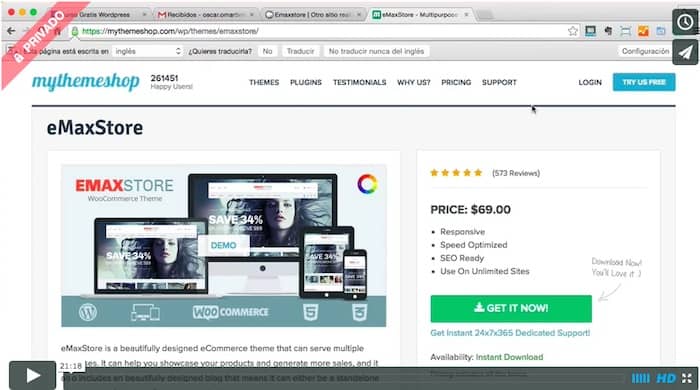Viewport: 700px width, 390px height.
Task: Click the HTML5 badge icon
Action: tap(311, 312)
